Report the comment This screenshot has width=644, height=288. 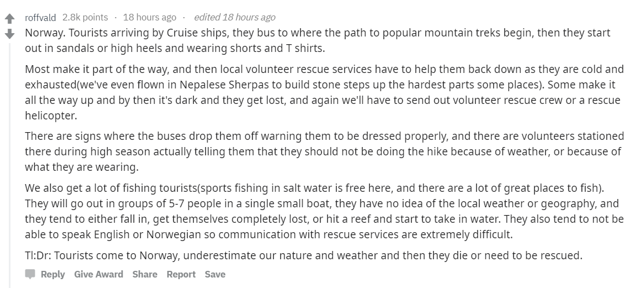pos(180,274)
